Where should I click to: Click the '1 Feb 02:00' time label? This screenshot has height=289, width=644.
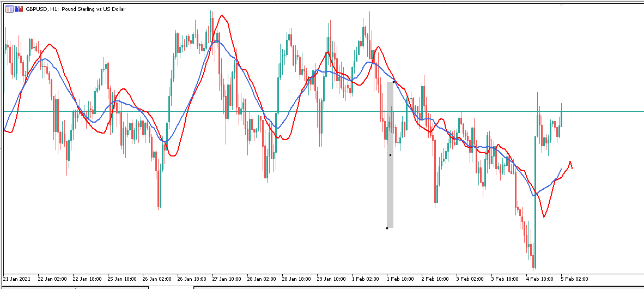coord(365,279)
